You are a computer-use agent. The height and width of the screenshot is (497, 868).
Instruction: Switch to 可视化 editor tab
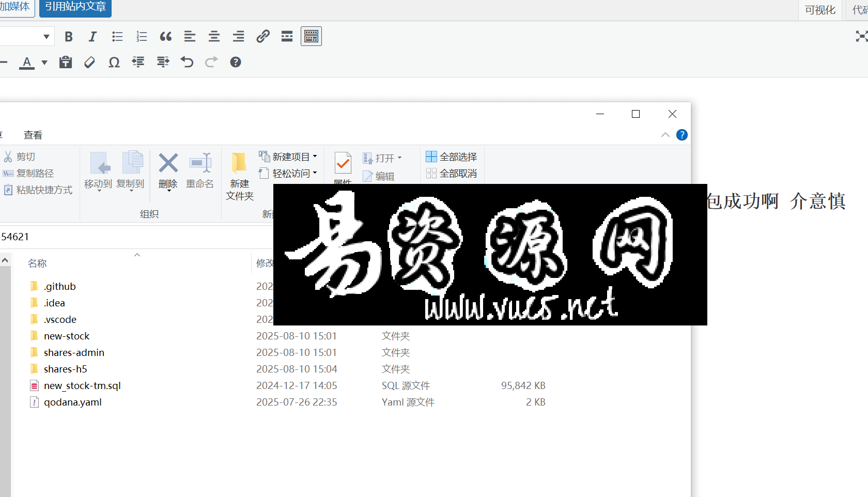pos(820,10)
